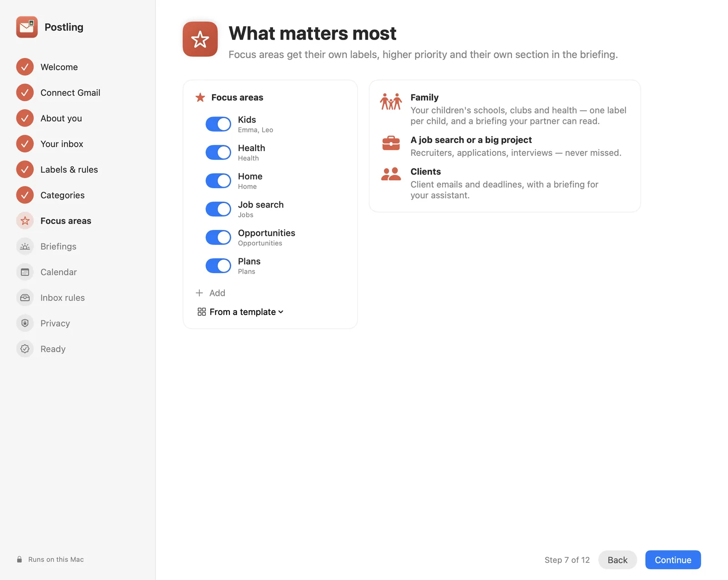
Task: Click the Privacy shield icon
Action: 25,323
